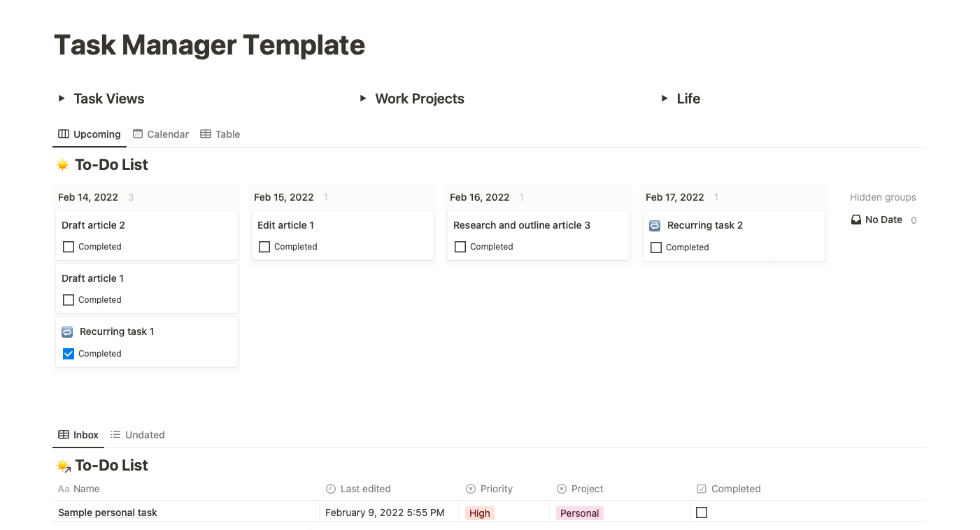Check Completed for Sample personal task
The height and width of the screenshot is (530, 980).
coord(702,513)
